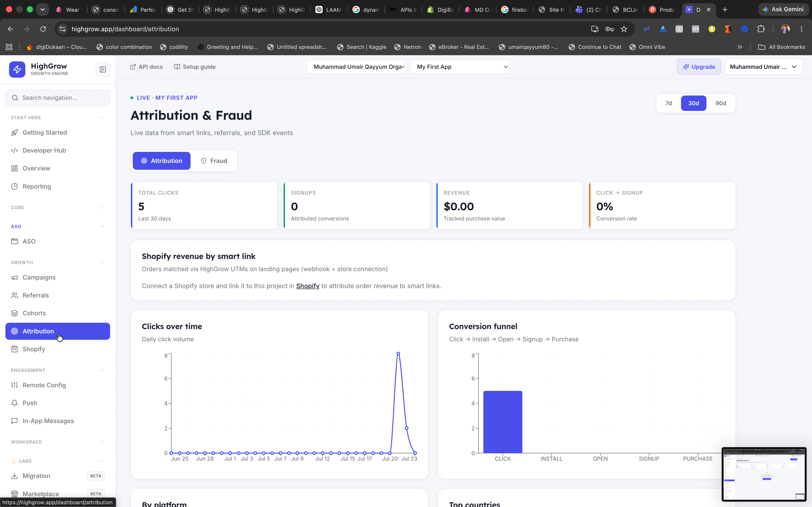Bookmark page with star icon

coord(624,29)
